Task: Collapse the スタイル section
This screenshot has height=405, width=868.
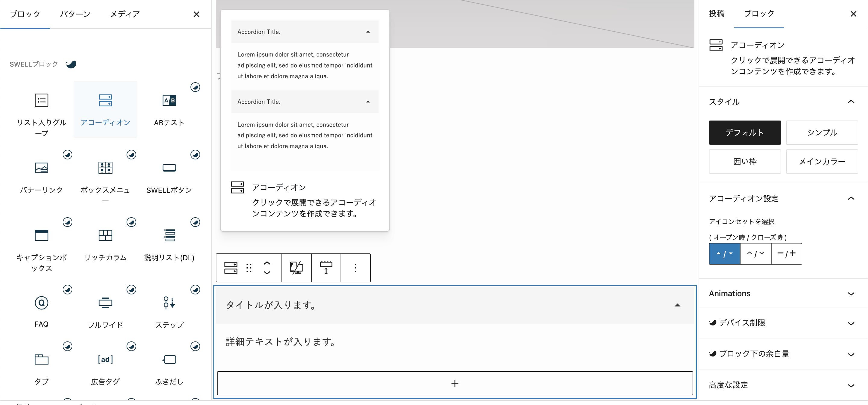Action: (851, 102)
